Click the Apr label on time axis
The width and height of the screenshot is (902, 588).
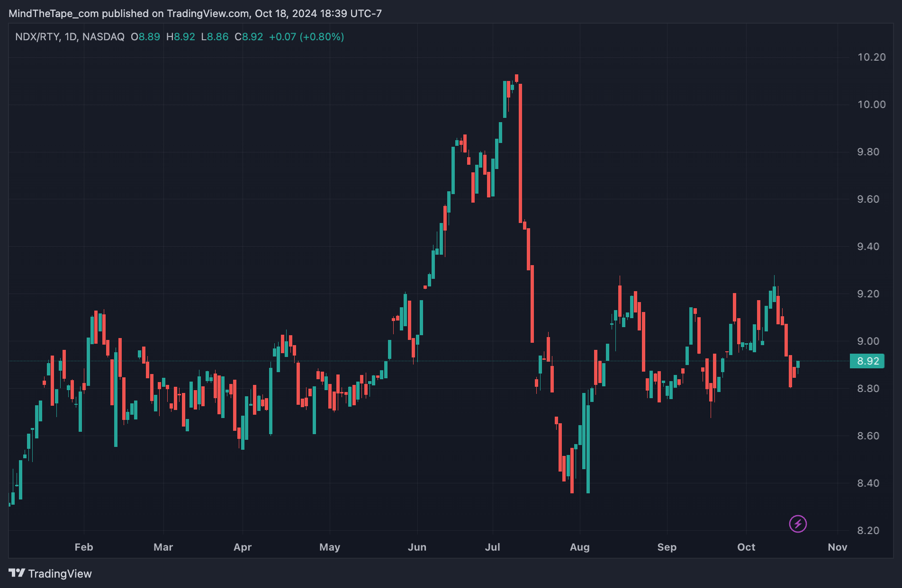[243, 547]
